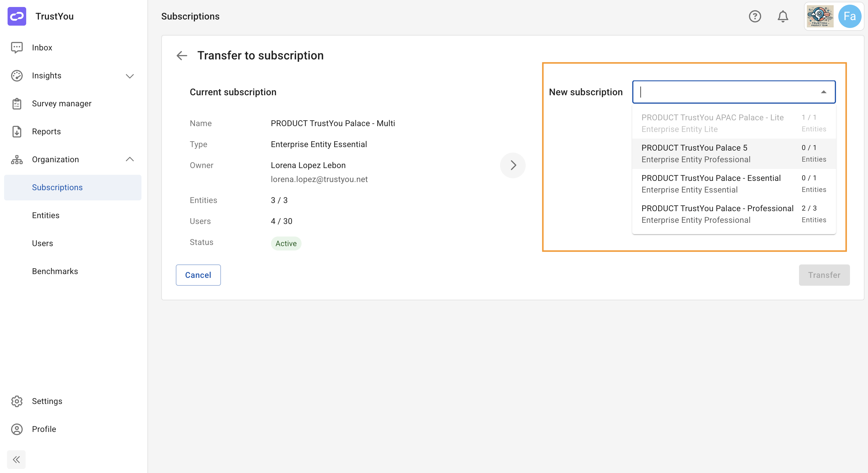Click the Enterprise Entity Essential type value

pyautogui.click(x=319, y=144)
